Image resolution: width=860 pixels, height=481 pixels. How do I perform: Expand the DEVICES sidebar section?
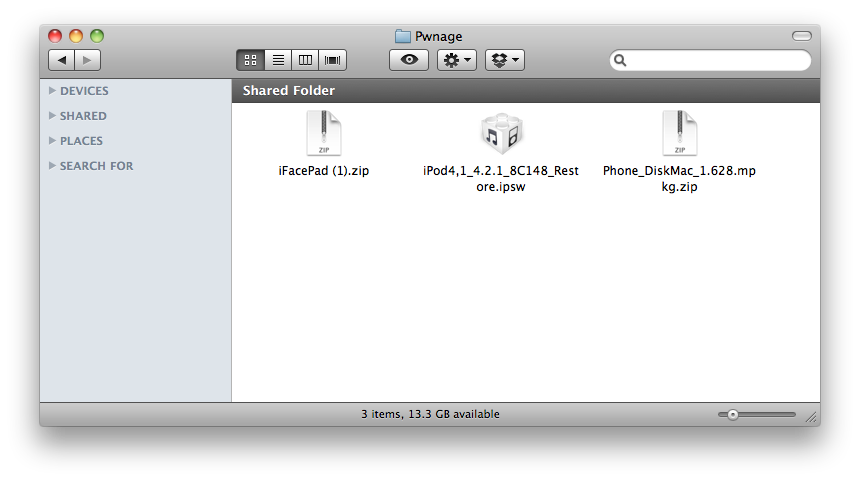(x=52, y=91)
